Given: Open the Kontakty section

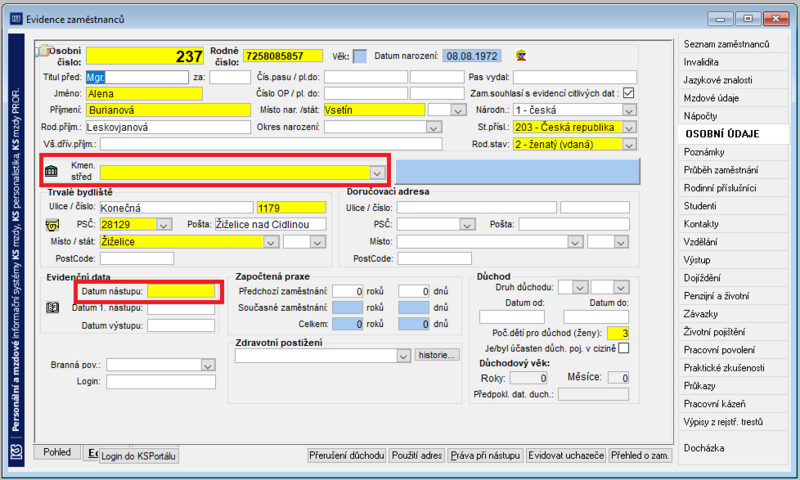Looking at the screenshot, I should pos(701,224).
